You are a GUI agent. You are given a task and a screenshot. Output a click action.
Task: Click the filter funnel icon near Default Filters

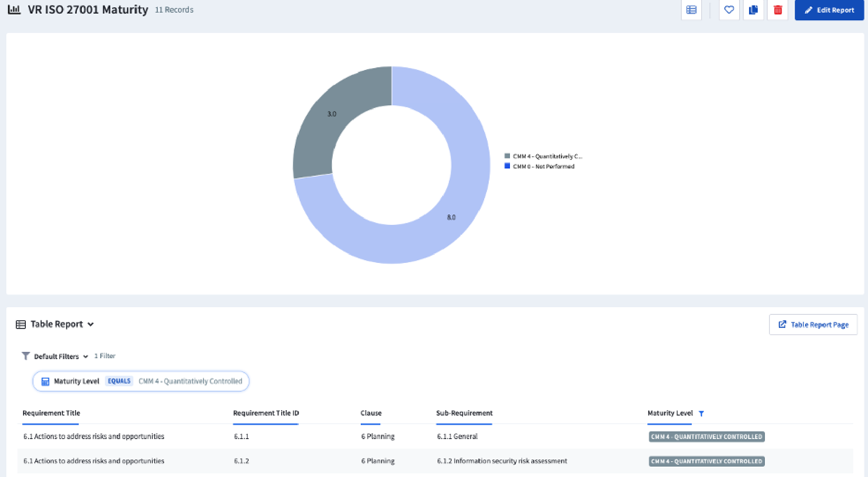pyautogui.click(x=26, y=356)
